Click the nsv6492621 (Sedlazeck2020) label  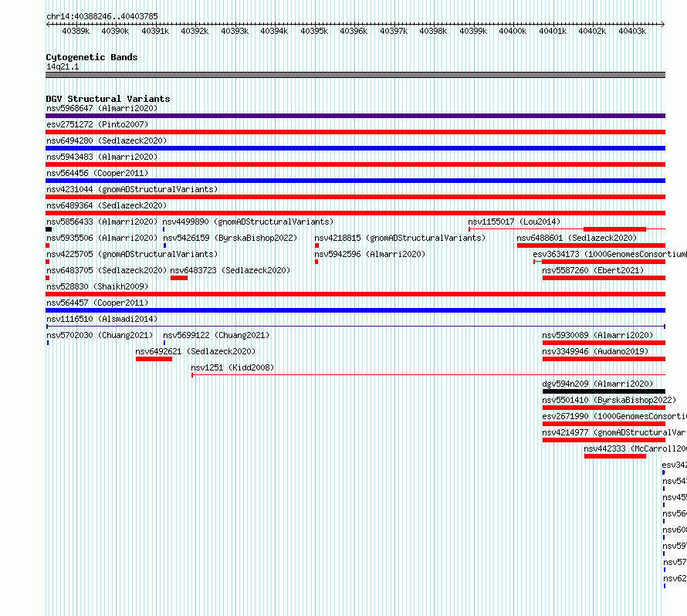tap(195, 351)
